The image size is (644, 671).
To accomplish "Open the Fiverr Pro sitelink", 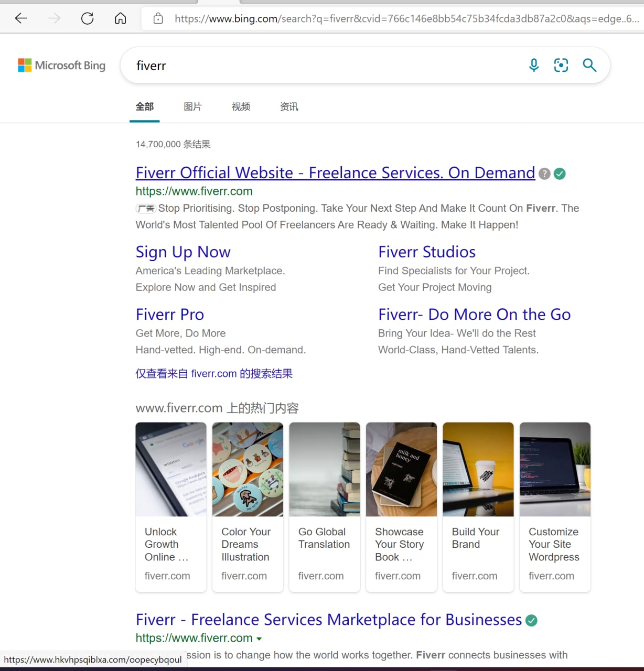I will 170,314.
